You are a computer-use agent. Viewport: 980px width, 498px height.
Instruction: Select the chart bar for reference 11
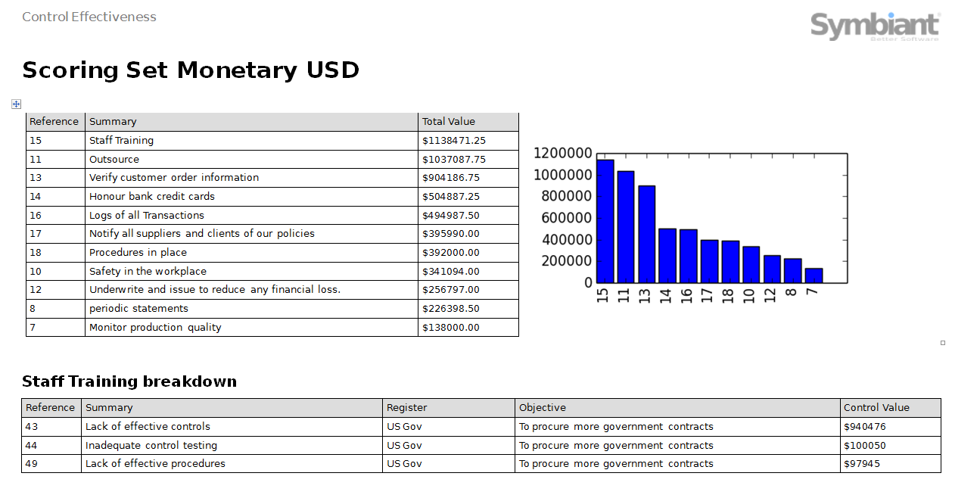(626, 227)
